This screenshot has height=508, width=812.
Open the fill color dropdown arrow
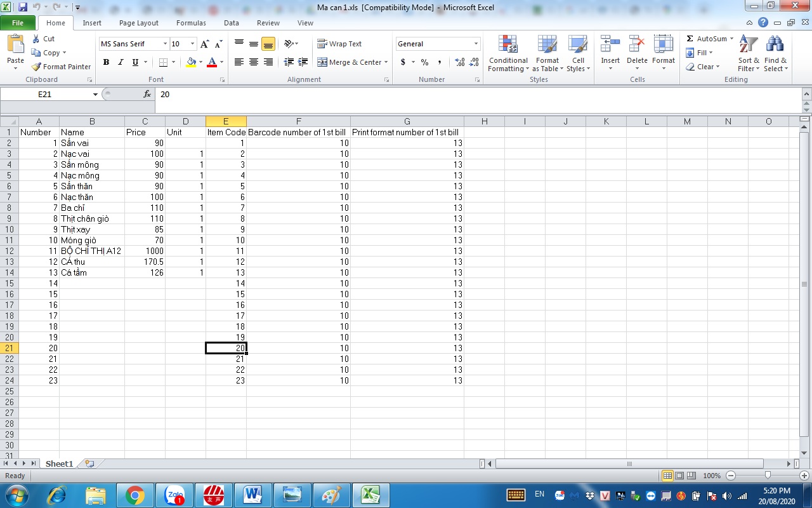click(x=201, y=62)
